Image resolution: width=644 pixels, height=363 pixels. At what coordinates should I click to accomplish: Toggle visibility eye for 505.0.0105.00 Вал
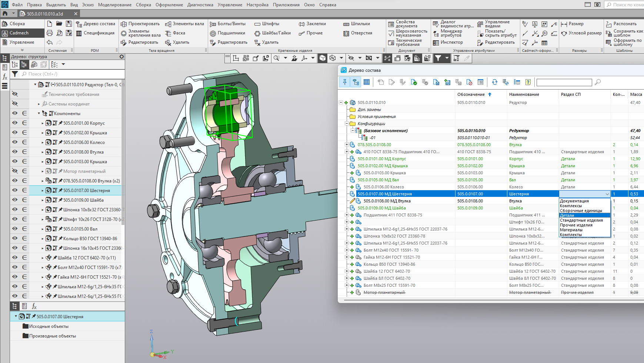(15, 229)
